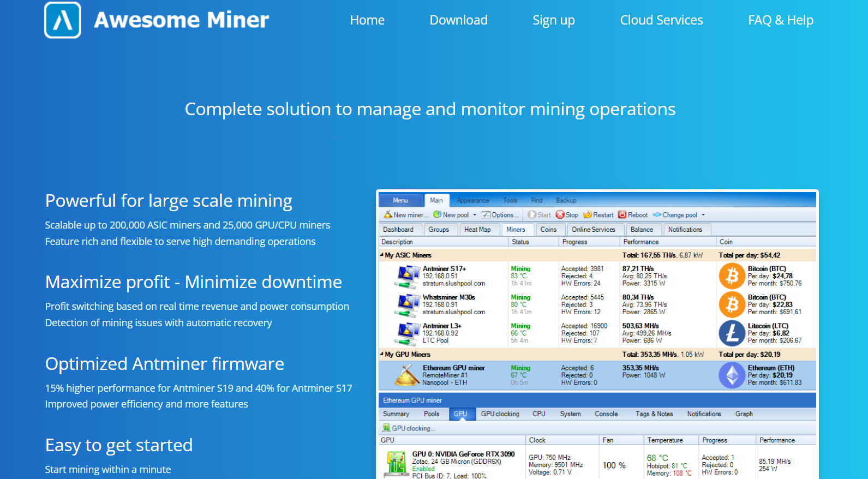Switch to the Heat Map tab
This screenshot has width=868, height=479.
coord(477,230)
